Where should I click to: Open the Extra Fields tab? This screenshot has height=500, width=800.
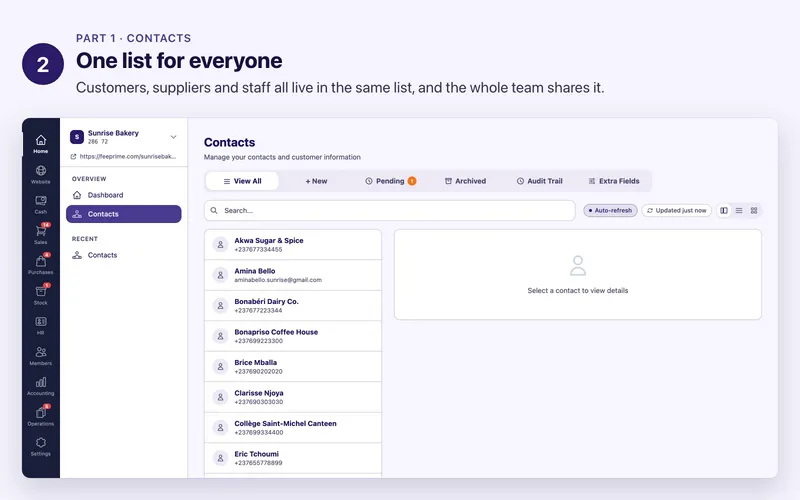(614, 181)
